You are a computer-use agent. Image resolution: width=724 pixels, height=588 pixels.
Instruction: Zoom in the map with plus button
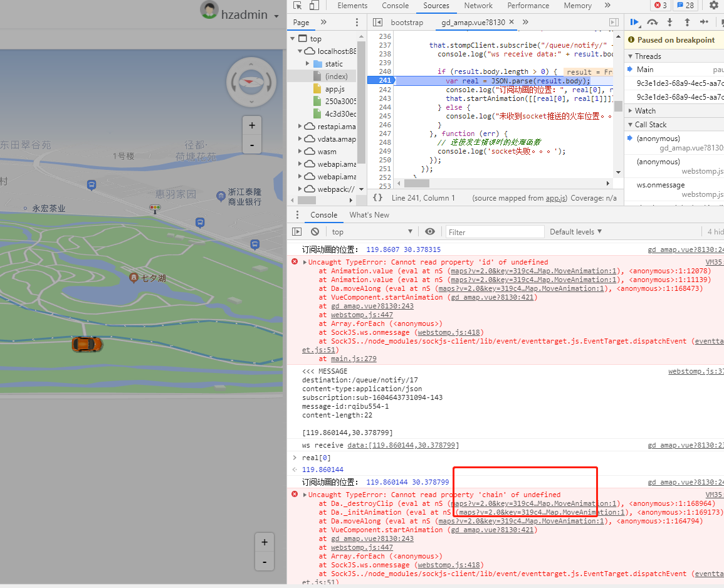tap(252, 125)
